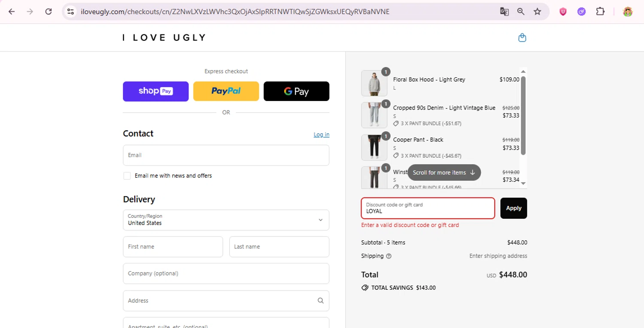Focus the Address field
644x328 pixels.
[226, 300]
